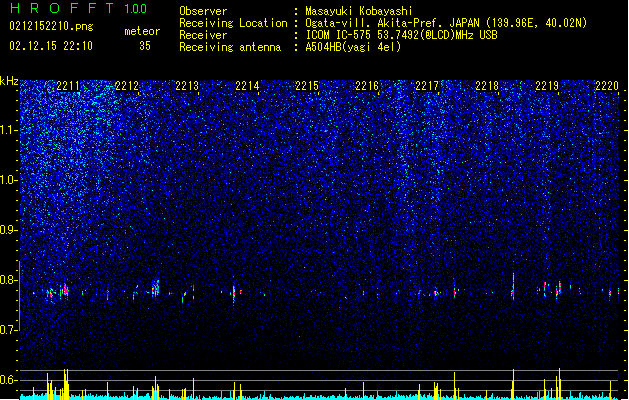Select the observer name Masayuki Kobayashi
Image resolution: width=629 pixels, height=400 pixels.
359,11
